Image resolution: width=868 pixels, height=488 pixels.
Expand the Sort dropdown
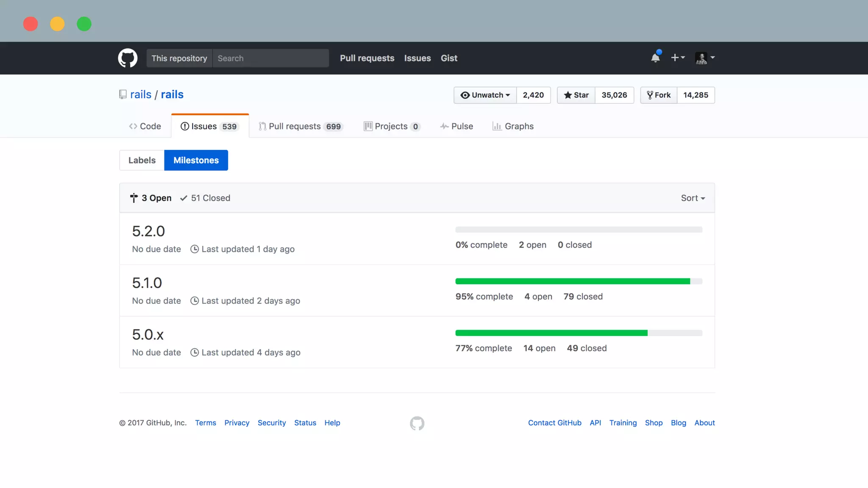(x=693, y=198)
